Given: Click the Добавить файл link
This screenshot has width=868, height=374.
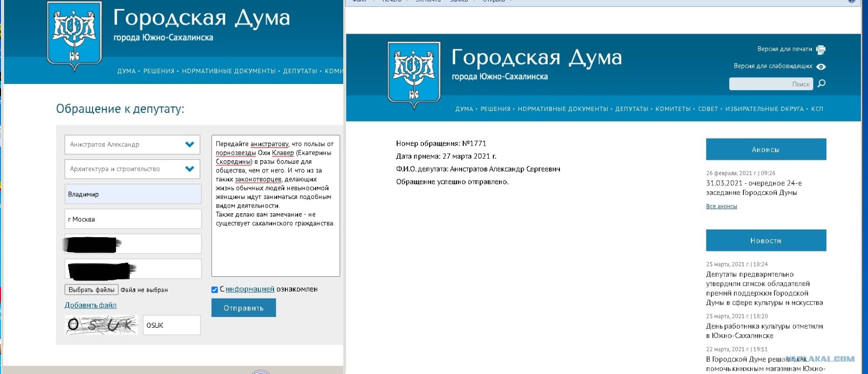Looking at the screenshot, I should click(x=91, y=305).
